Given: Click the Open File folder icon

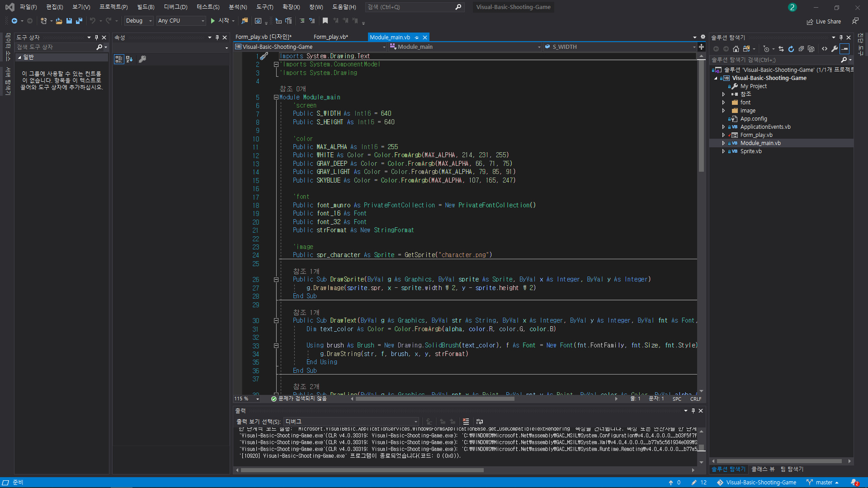Looking at the screenshot, I should tap(59, 21).
